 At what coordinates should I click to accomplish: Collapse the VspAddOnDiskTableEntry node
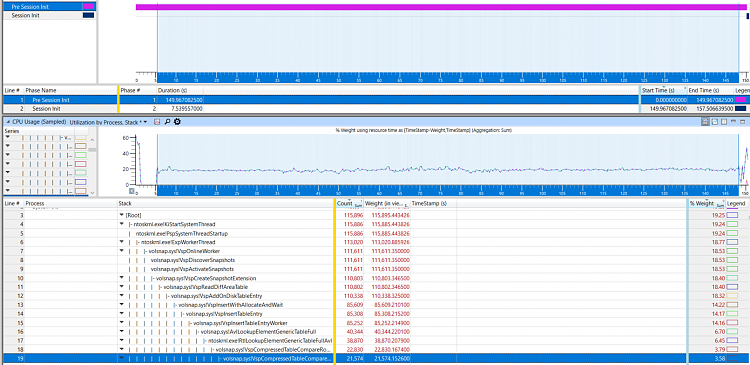(121, 296)
